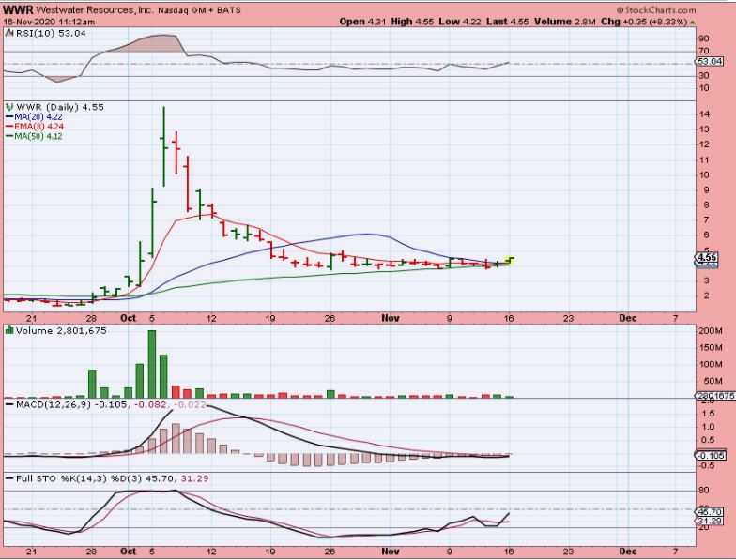This screenshot has height=560, width=736.
Task: Click the 14 label on the price axis
Action: [704, 114]
